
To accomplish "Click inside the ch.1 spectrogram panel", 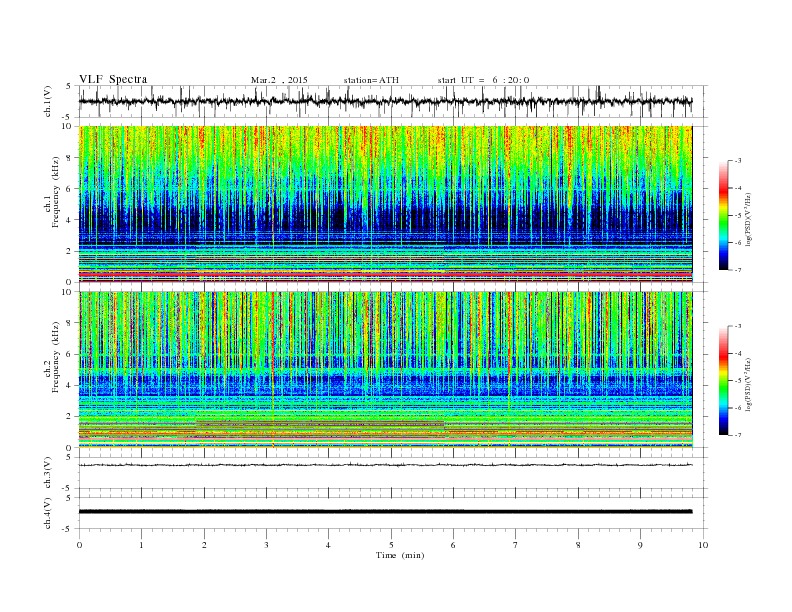I will 385,204.
